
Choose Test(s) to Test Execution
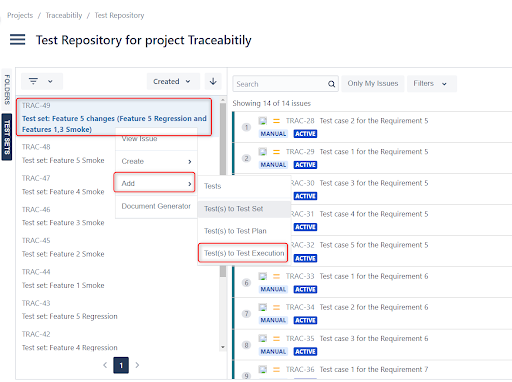click(x=243, y=253)
